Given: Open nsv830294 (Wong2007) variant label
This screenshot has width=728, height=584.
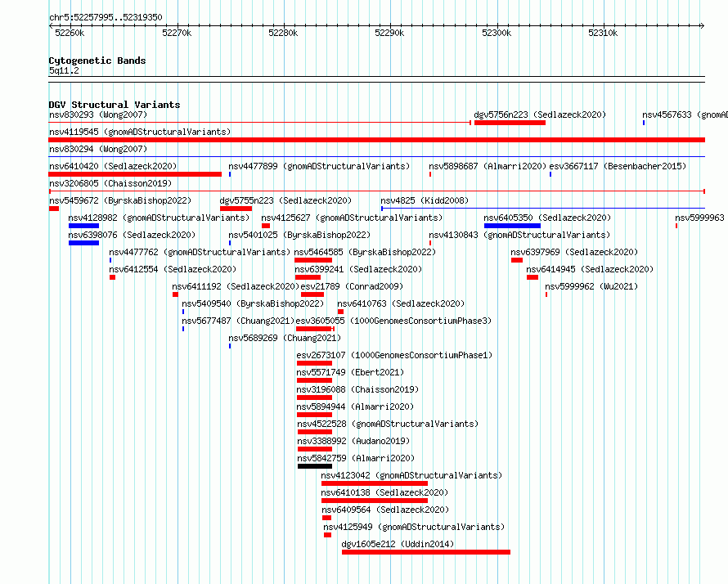Looking at the screenshot, I should 98,149.
